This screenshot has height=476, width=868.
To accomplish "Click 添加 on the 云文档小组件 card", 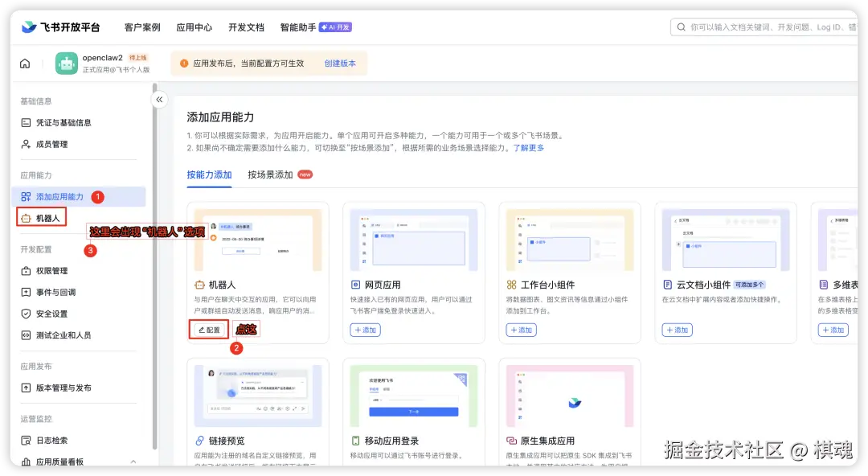I will coord(678,330).
